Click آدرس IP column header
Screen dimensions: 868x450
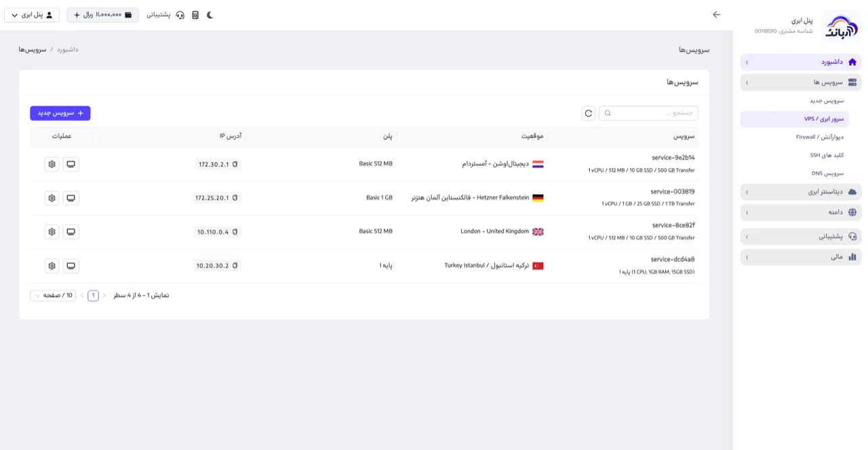point(231,136)
